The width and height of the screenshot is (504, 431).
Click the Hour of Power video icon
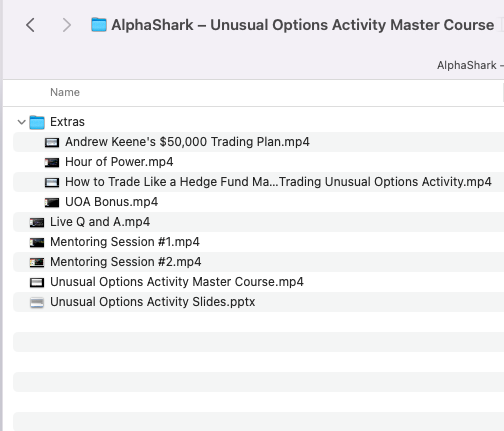[52, 162]
